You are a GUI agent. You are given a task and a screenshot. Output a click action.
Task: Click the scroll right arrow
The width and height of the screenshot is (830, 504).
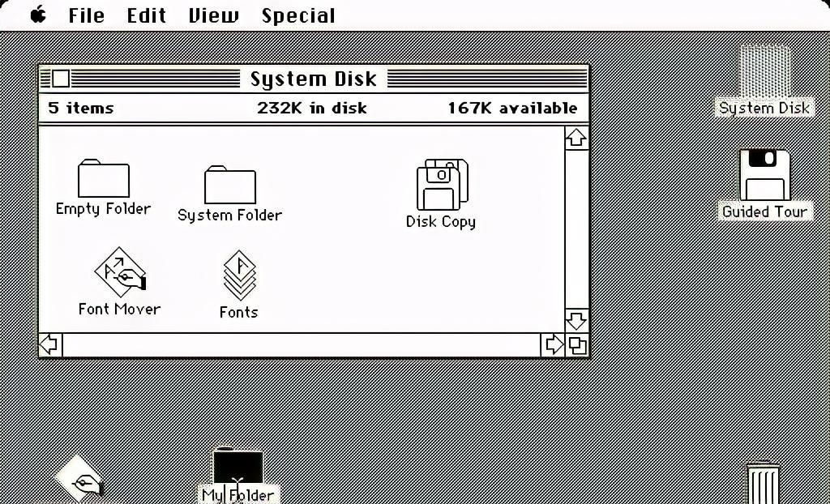553,345
